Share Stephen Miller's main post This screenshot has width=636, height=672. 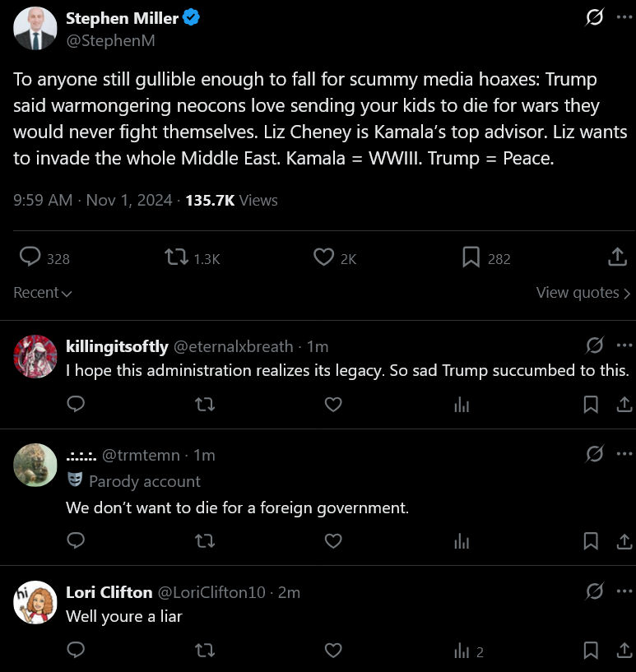(x=618, y=257)
